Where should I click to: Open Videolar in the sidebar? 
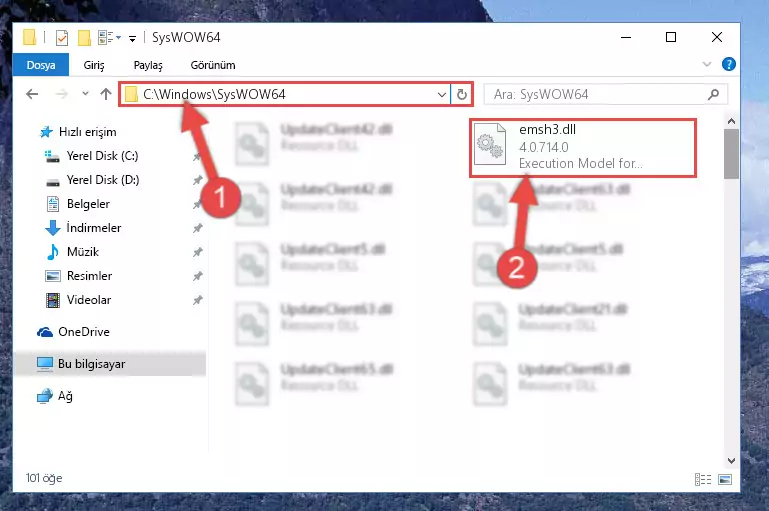tap(78, 300)
